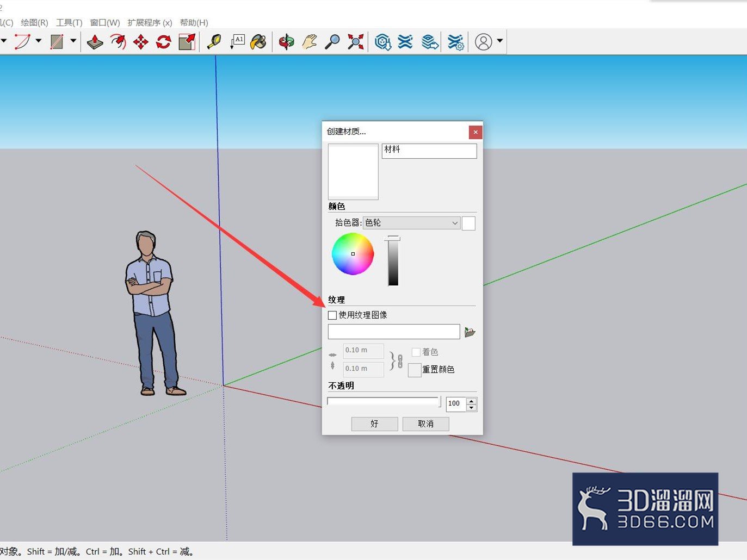Click the Zoom Extents tool
747x560 pixels.
[355, 42]
